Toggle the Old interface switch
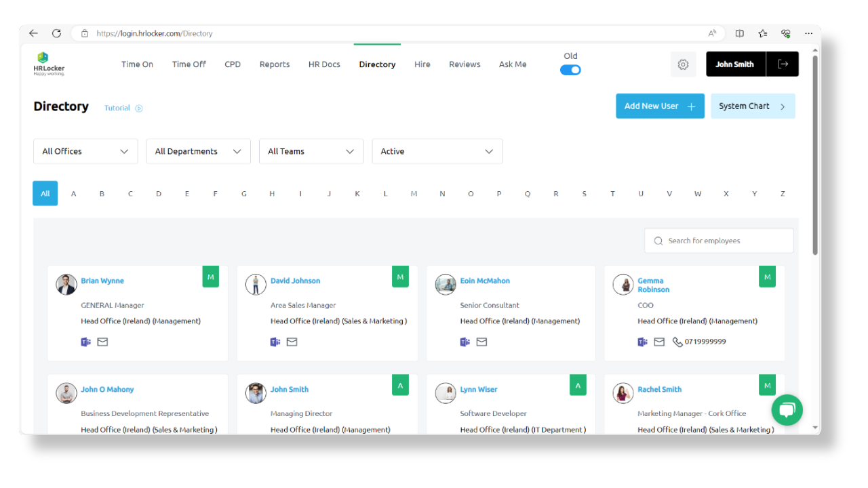868x488 pixels. (x=570, y=69)
